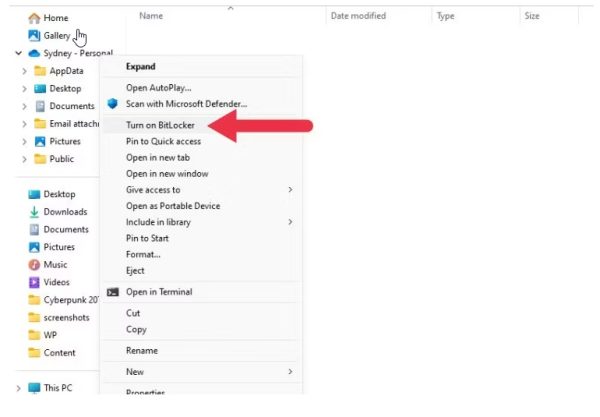Click the Downloads arrow icon
The image size is (600, 417).
[x=34, y=212]
